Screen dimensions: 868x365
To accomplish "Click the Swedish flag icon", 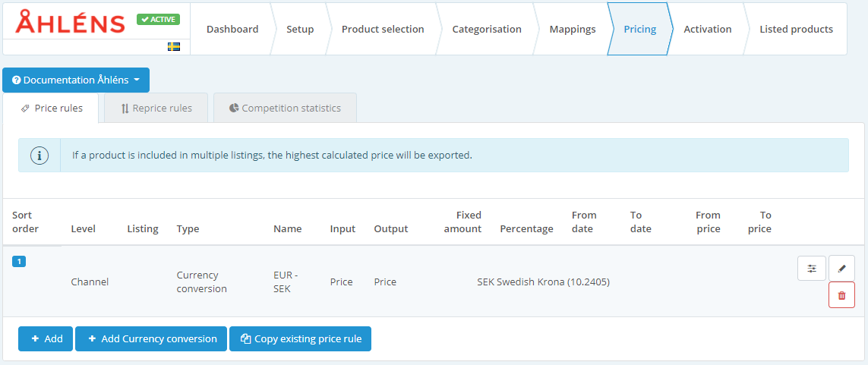I will (x=174, y=47).
